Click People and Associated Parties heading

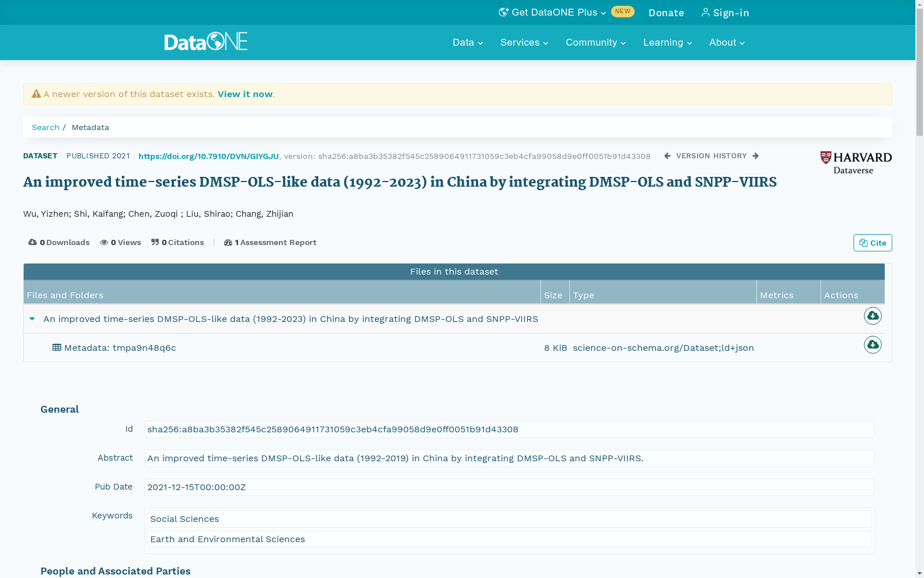(115, 571)
